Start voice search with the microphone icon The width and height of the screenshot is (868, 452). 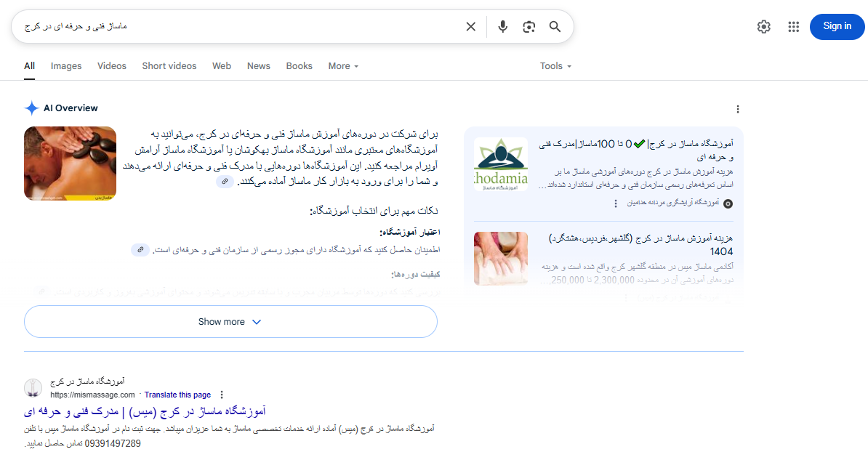point(502,27)
